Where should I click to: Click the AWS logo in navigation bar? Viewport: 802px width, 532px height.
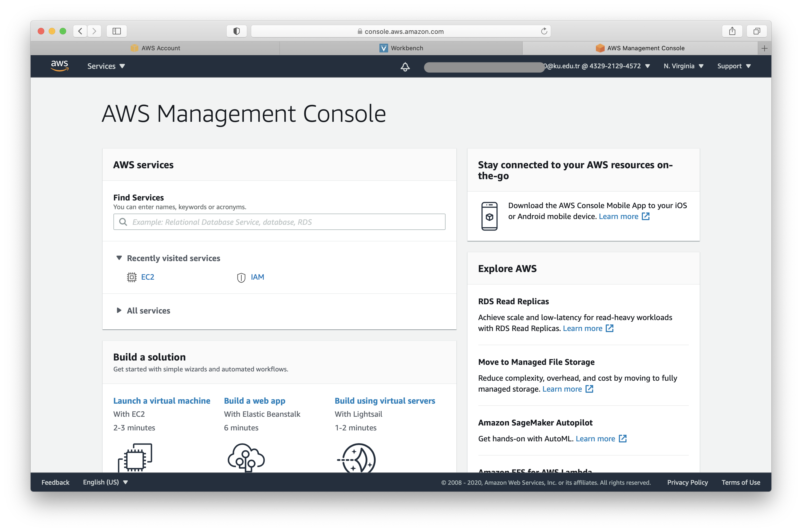point(59,66)
